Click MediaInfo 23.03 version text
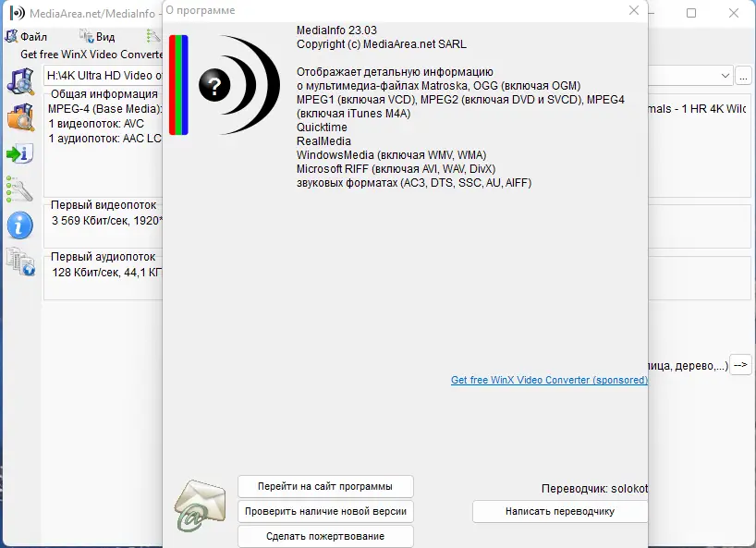The image size is (756, 548). 336,30
